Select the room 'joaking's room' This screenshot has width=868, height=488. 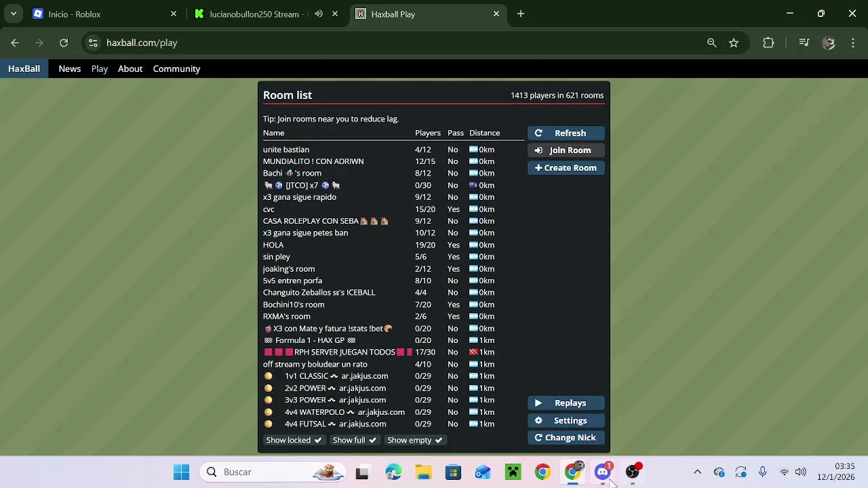(x=393, y=269)
